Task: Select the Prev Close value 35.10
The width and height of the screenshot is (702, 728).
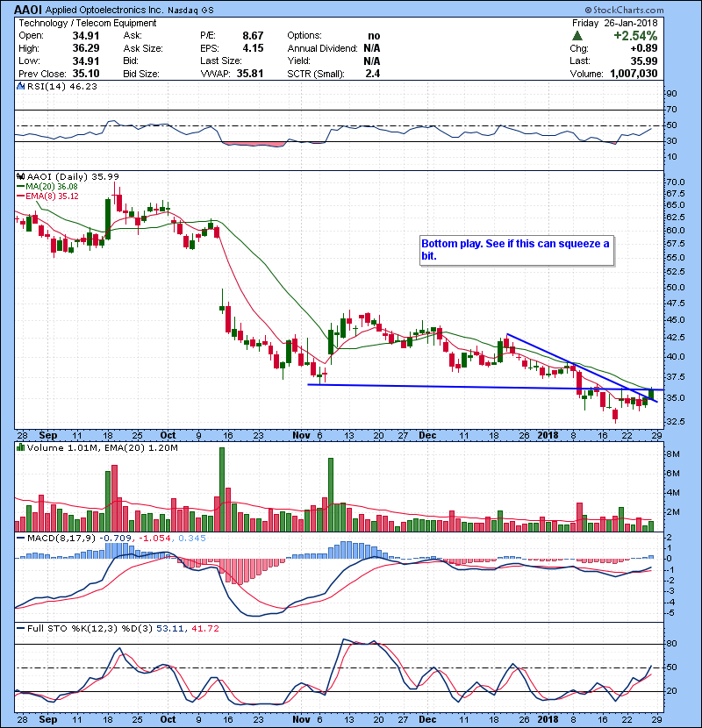Action: pyautogui.click(x=85, y=74)
